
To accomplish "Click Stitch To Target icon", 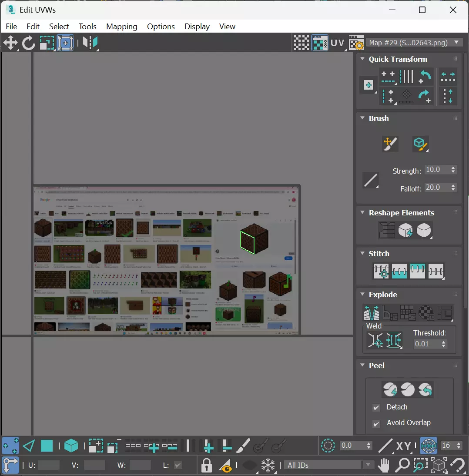I will point(381,271).
